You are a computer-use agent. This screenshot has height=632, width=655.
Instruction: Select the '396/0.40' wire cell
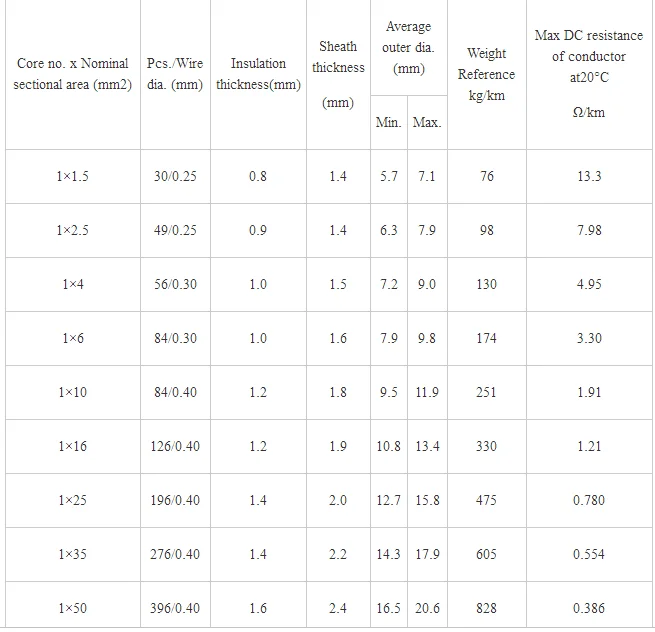[174, 609]
